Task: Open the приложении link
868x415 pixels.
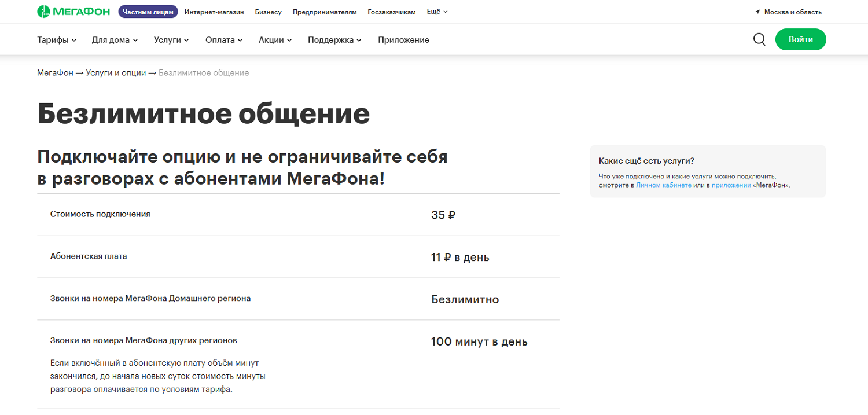Action: point(731,185)
